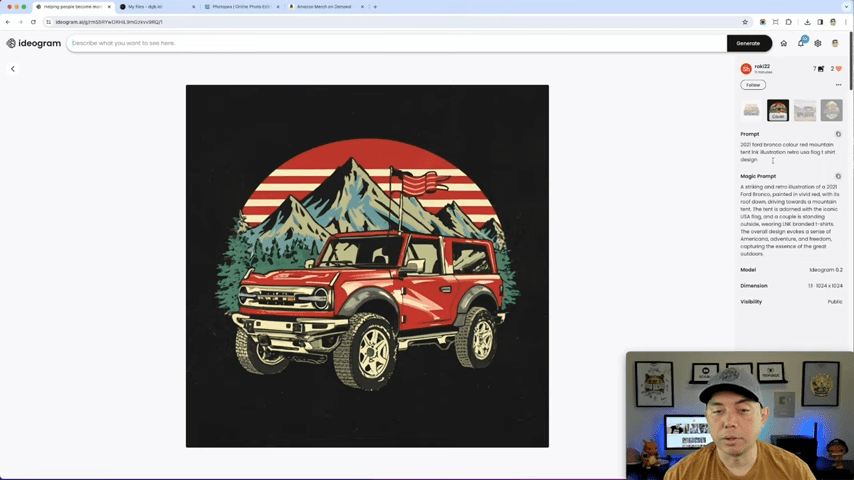Click the back arrow below the logo

click(13, 69)
